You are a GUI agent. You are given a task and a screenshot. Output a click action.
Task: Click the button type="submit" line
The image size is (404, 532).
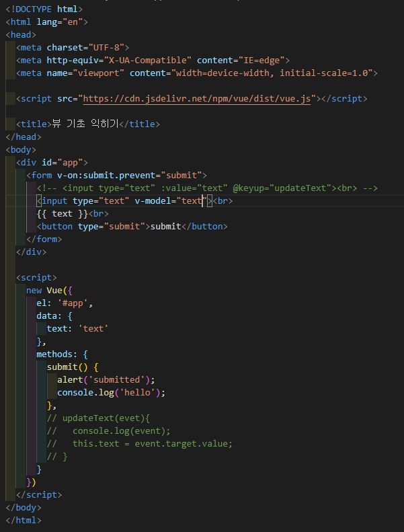click(x=132, y=227)
